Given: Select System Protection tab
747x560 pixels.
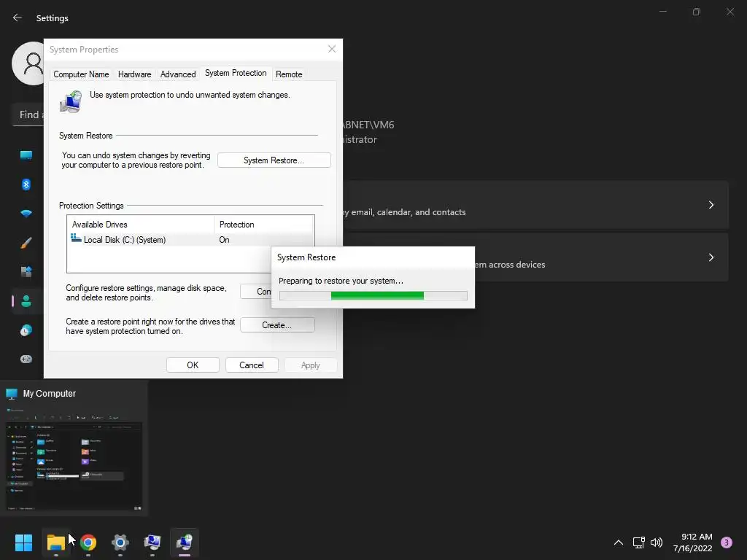Looking at the screenshot, I should pos(236,73).
